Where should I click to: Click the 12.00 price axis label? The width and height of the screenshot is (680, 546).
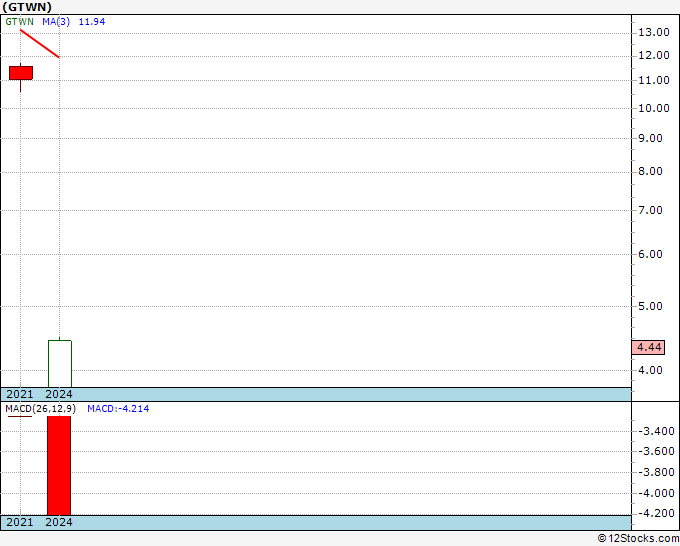tap(654, 56)
